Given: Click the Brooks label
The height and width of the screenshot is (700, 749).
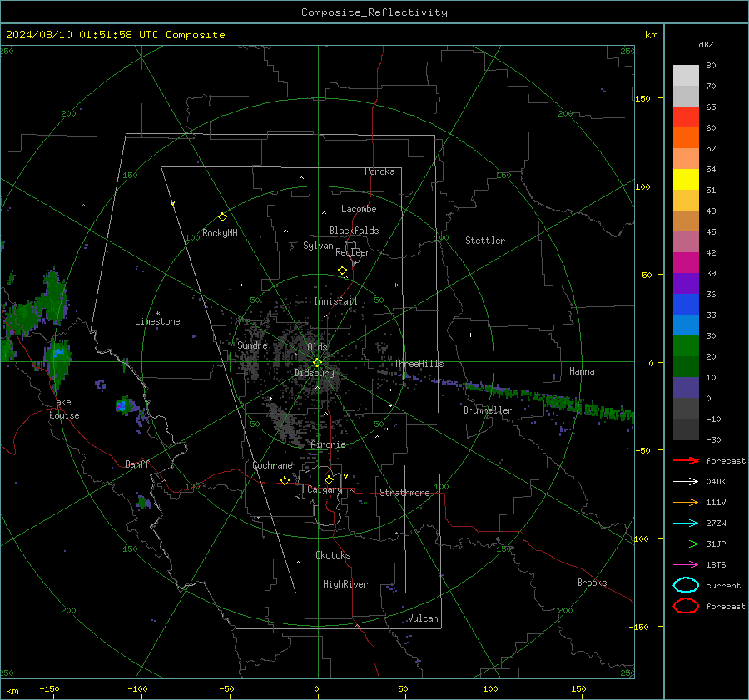Looking at the screenshot, I should coord(592,583).
